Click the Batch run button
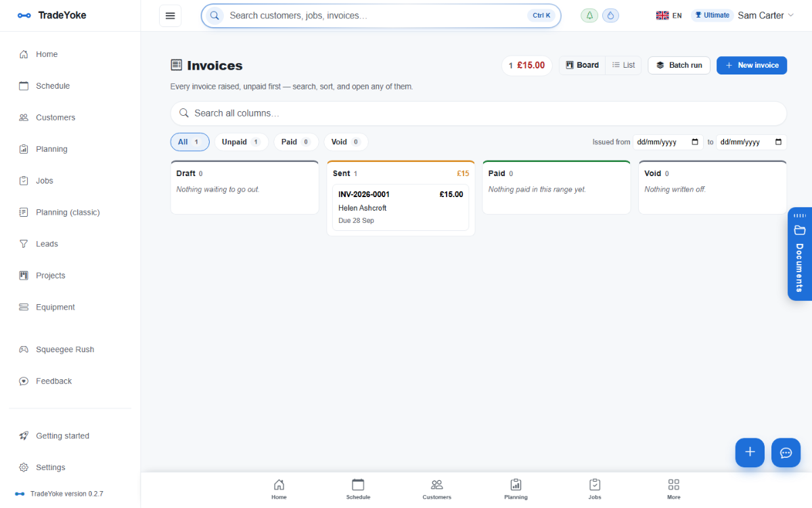The width and height of the screenshot is (812, 508). (679, 65)
